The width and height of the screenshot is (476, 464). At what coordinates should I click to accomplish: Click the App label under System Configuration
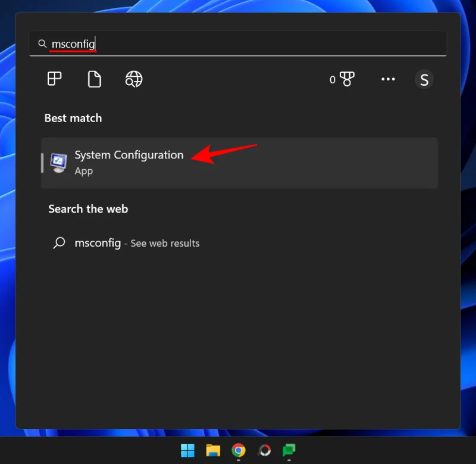coord(83,171)
